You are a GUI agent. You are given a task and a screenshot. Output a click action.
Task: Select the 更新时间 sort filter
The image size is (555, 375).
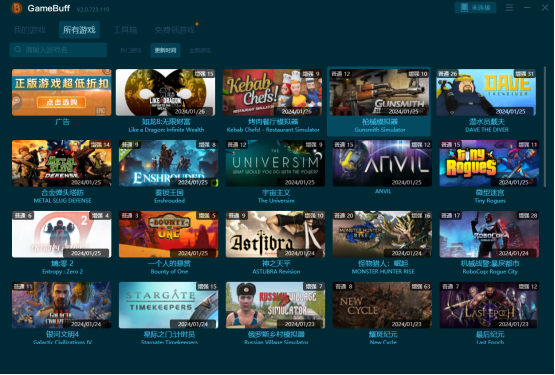(x=165, y=50)
